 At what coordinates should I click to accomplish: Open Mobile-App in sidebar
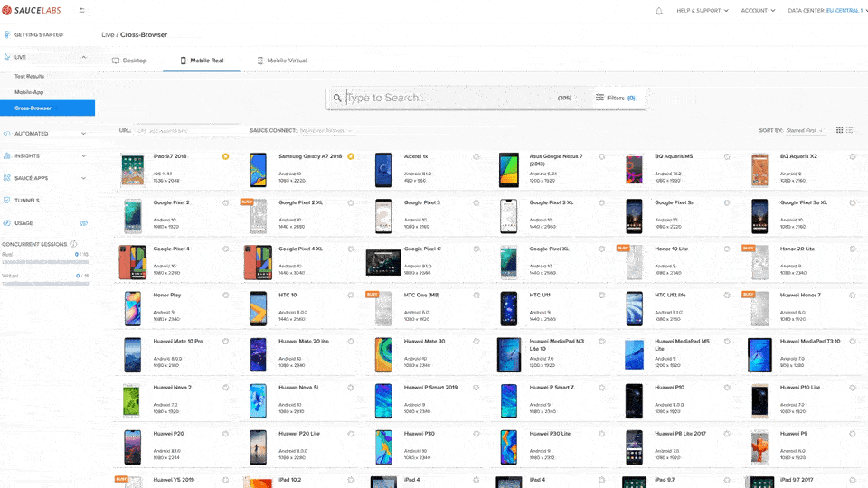(x=29, y=92)
